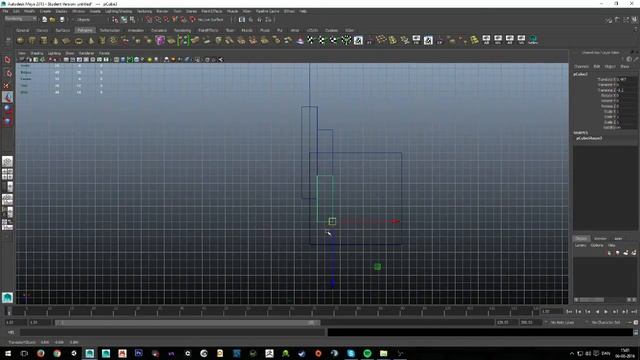Create a polygon sphere from the shelf

pyautogui.click(x=20, y=40)
